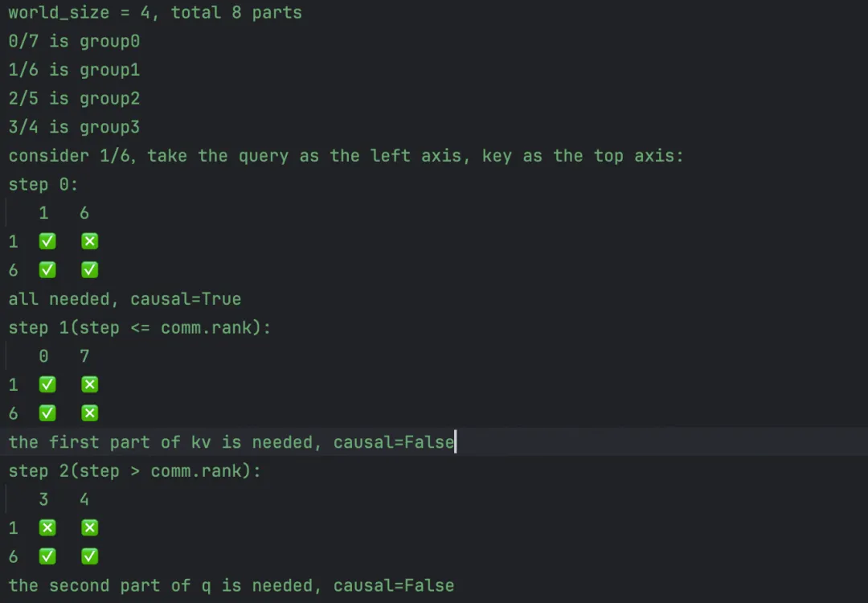Click step 2 check mark at row 6, column 4

pos(89,556)
